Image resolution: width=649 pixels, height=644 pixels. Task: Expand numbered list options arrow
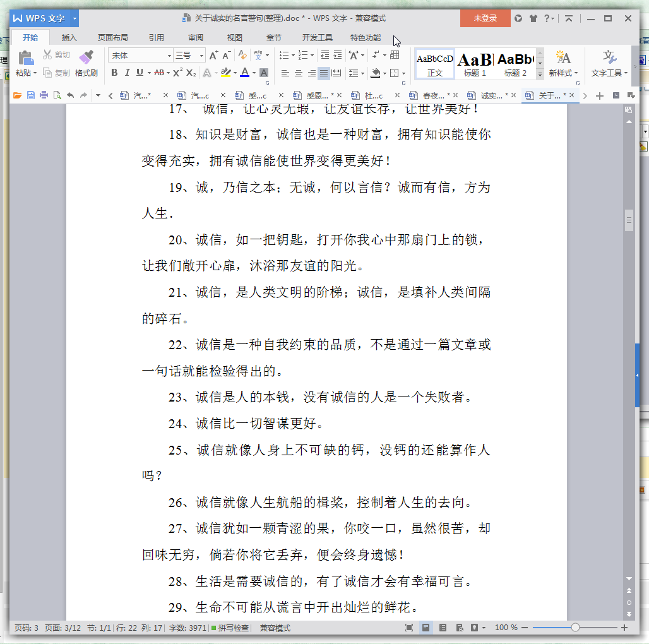(x=312, y=55)
